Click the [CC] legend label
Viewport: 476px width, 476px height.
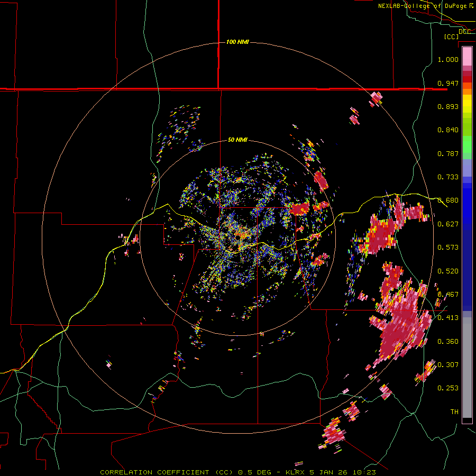point(451,36)
